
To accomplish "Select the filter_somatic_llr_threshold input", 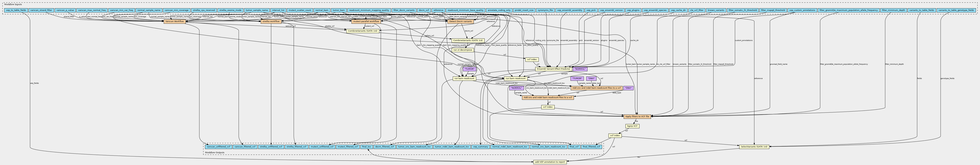I will click(x=743, y=10).
